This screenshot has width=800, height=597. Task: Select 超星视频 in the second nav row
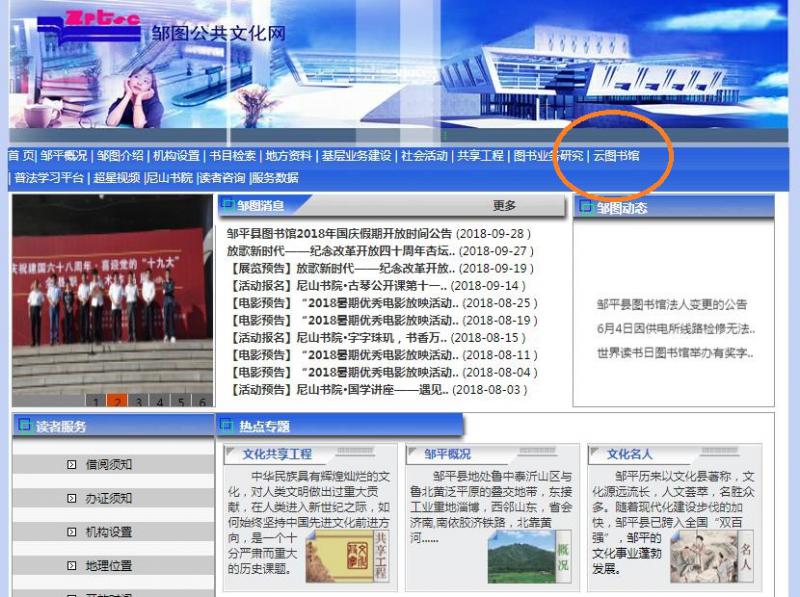pyautogui.click(x=117, y=178)
